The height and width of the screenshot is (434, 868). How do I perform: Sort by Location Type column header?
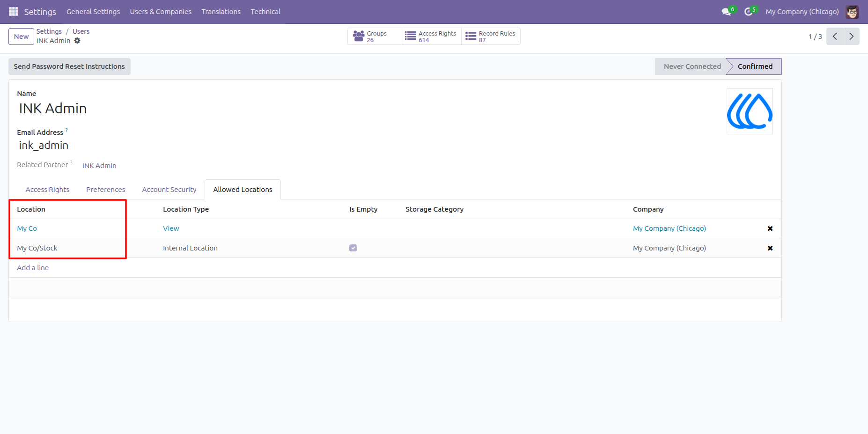186,209
